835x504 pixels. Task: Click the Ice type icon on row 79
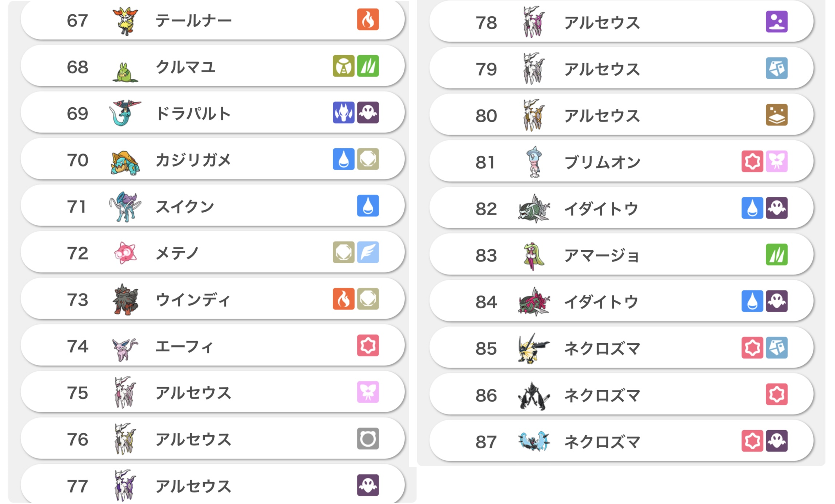pos(776,68)
